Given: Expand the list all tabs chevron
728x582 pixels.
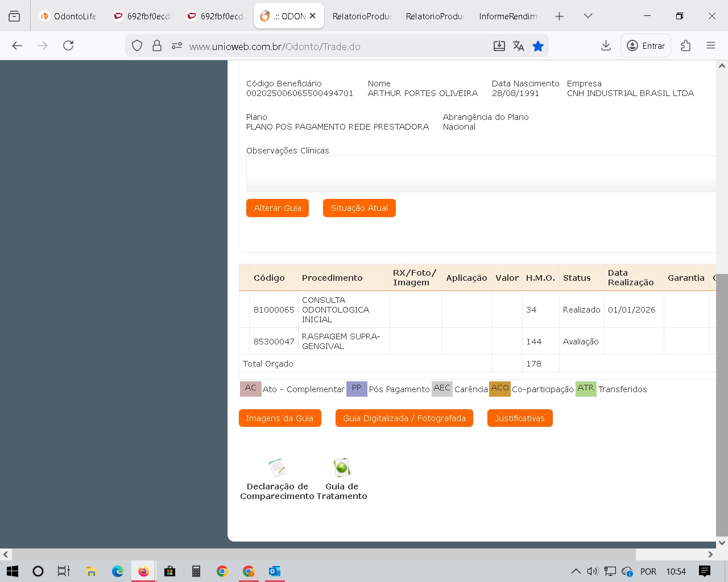Looking at the screenshot, I should pyautogui.click(x=588, y=16).
